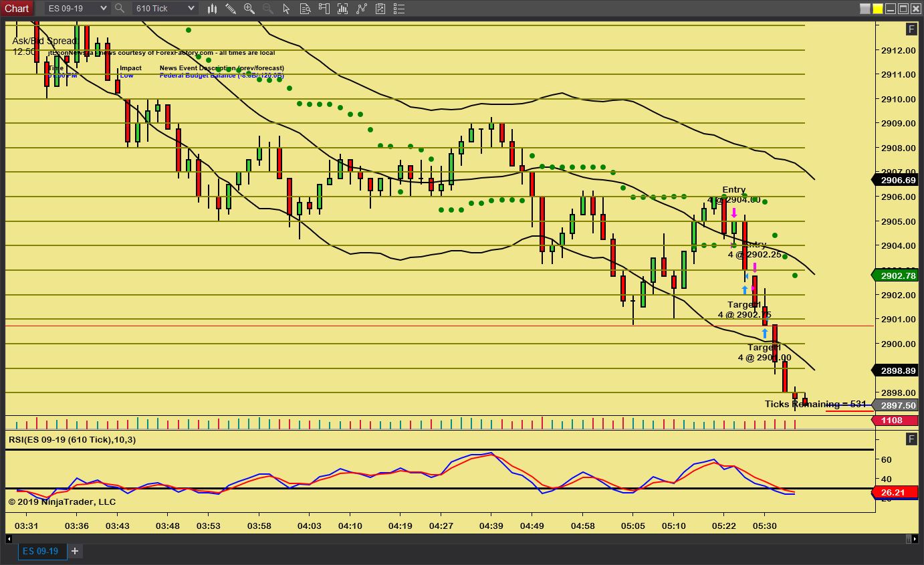Open the Strategies icon
The image size is (924, 565).
pyautogui.click(x=380, y=8)
